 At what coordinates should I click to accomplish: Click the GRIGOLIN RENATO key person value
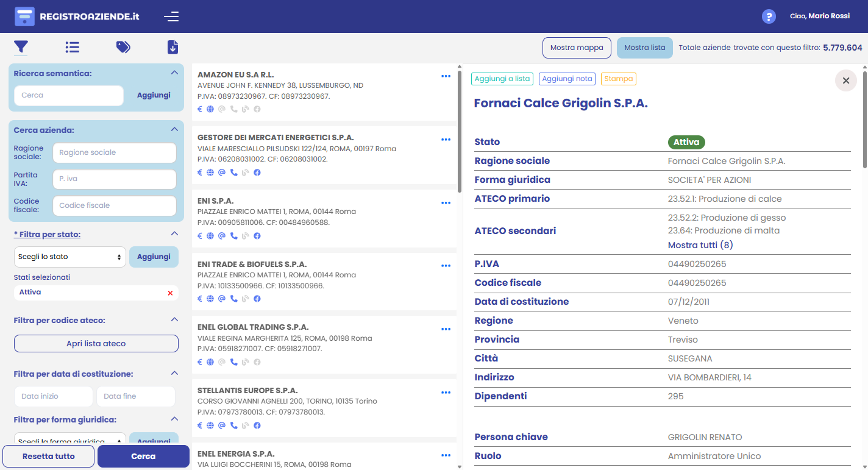tap(705, 437)
